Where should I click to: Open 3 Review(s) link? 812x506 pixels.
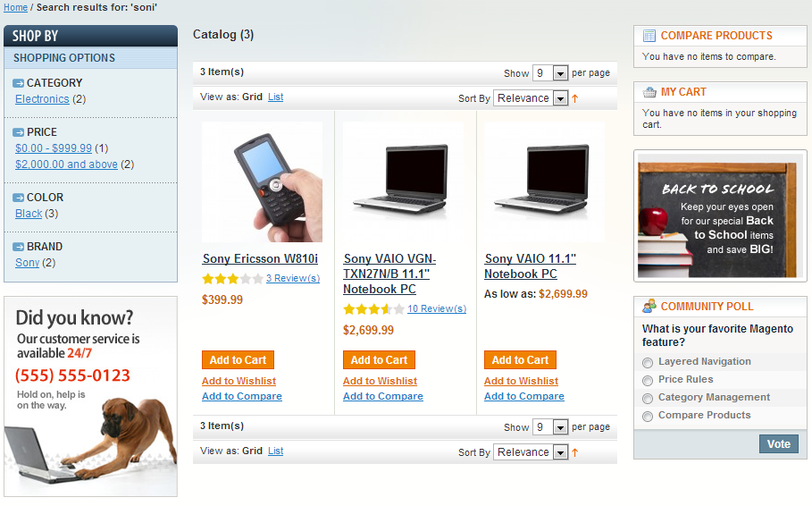(x=293, y=278)
